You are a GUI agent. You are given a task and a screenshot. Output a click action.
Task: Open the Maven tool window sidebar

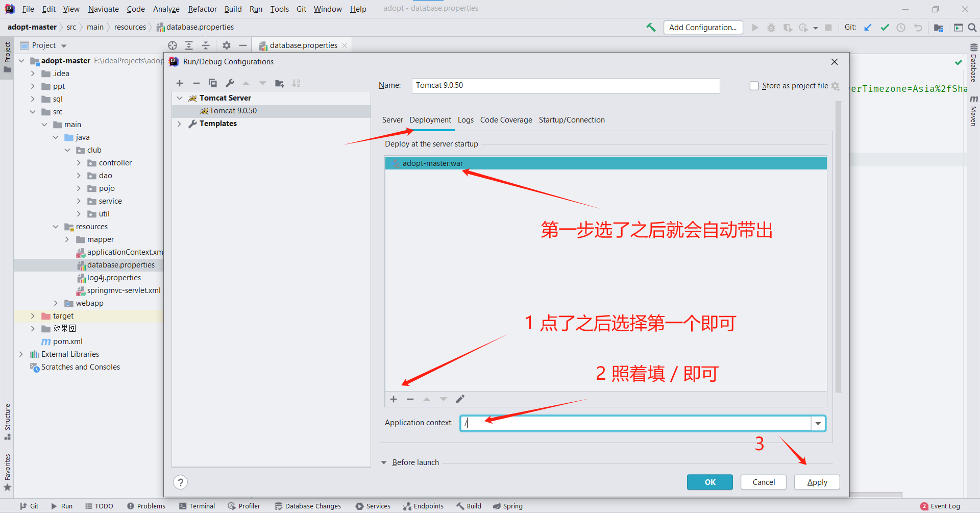click(x=973, y=111)
